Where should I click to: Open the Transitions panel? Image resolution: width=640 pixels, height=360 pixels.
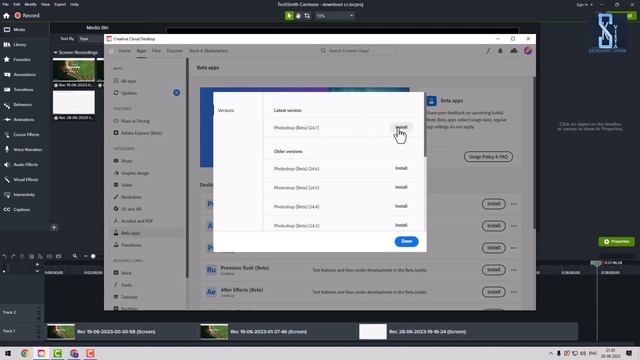tap(19, 90)
